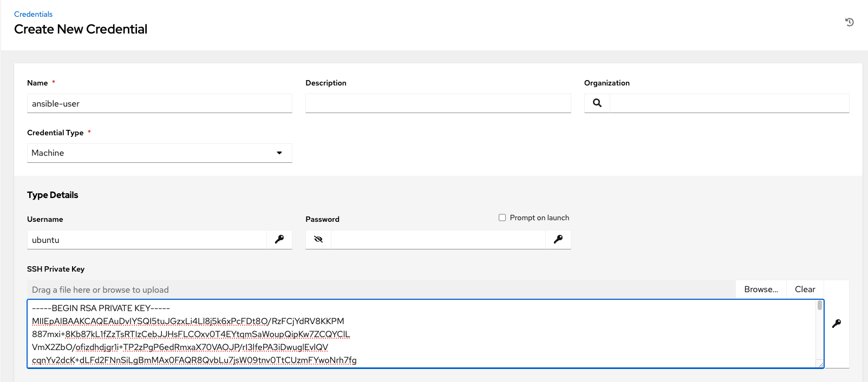The width and height of the screenshot is (868, 382).
Task: Click into the Organization input field
Action: (x=729, y=103)
